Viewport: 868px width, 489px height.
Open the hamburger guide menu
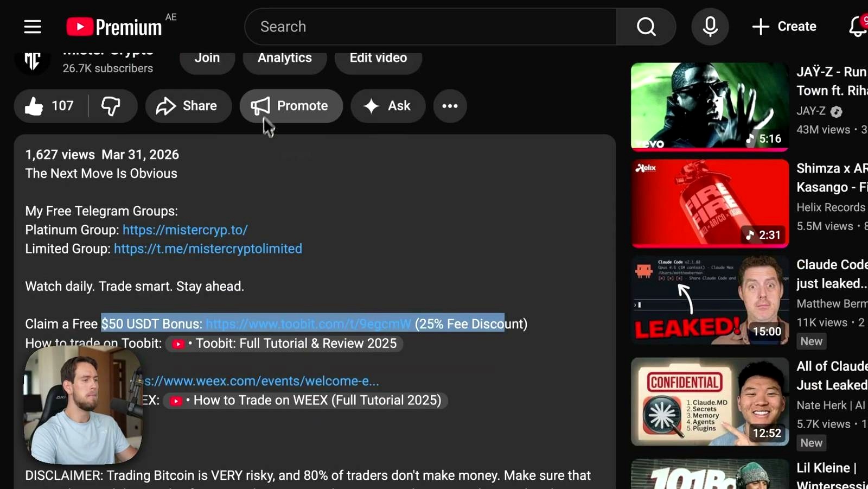tap(33, 27)
